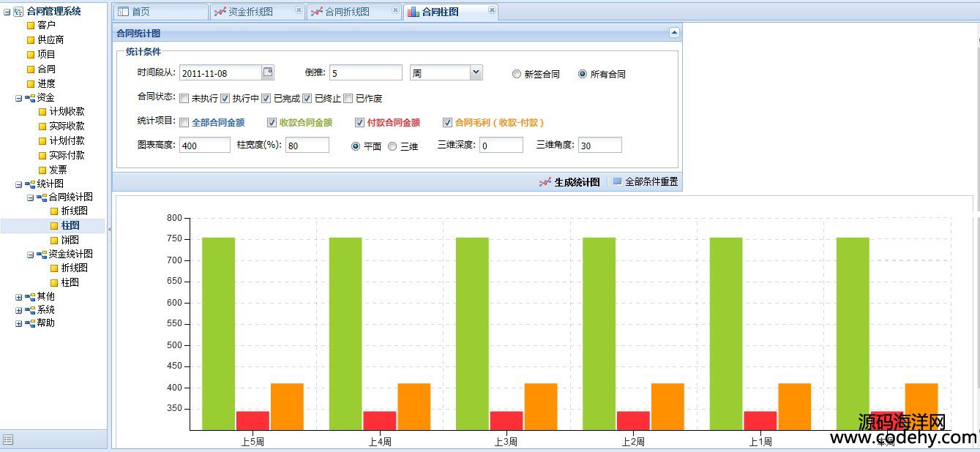This screenshot has width=980, height=452.
Task: Click the 图表高度 input field
Action: point(204,146)
